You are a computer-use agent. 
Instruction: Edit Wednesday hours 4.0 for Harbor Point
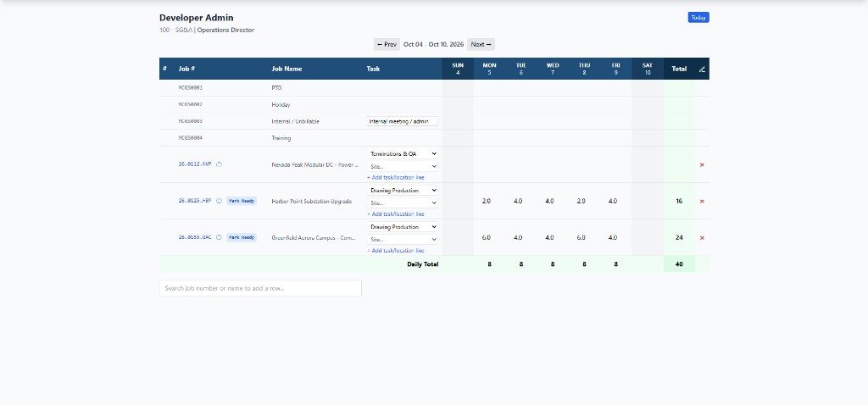click(549, 202)
